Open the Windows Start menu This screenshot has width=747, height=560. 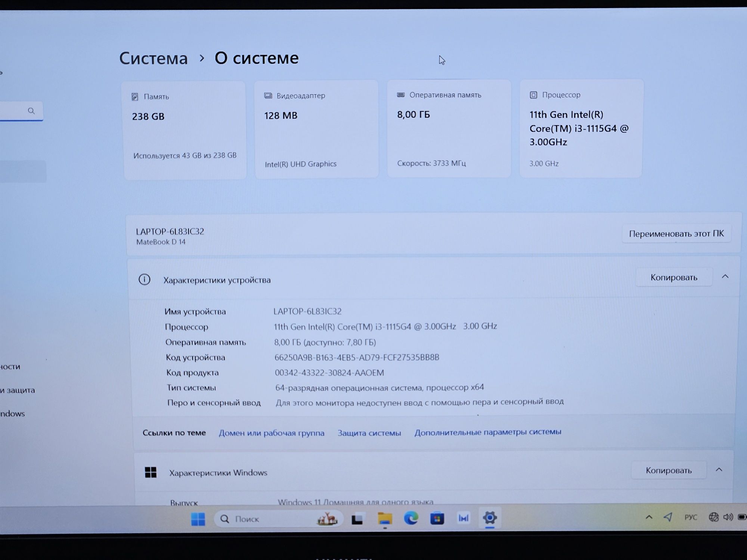pyautogui.click(x=198, y=519)
